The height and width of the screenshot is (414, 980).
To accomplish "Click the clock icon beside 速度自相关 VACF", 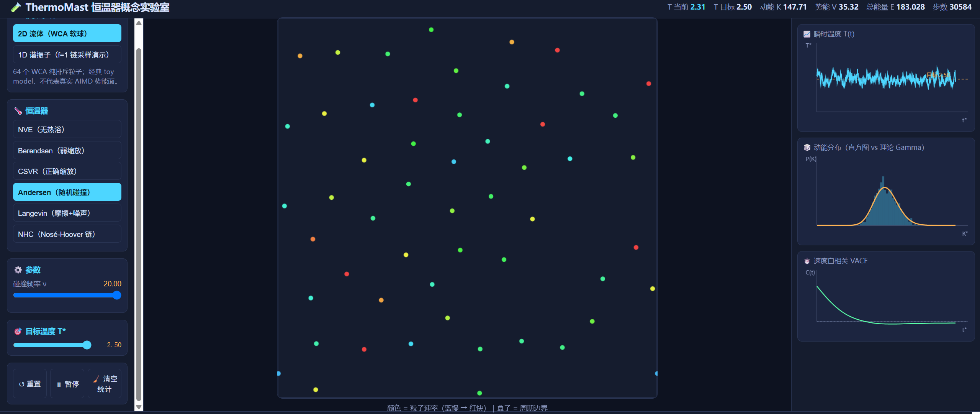I will 807,261.
